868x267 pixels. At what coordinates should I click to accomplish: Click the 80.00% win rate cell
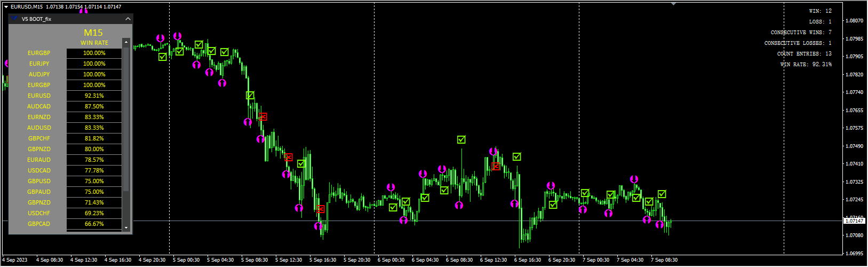point(94,149)
